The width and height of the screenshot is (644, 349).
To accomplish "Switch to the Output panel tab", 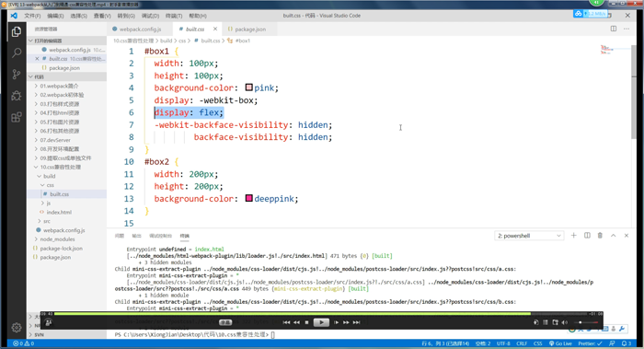I will [x=136, y=236].
